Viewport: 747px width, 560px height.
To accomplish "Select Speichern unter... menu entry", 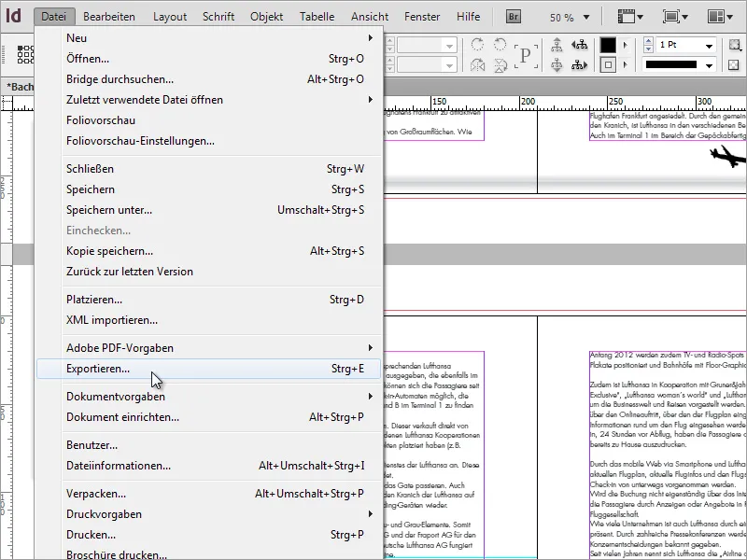I will pos(109,210).
